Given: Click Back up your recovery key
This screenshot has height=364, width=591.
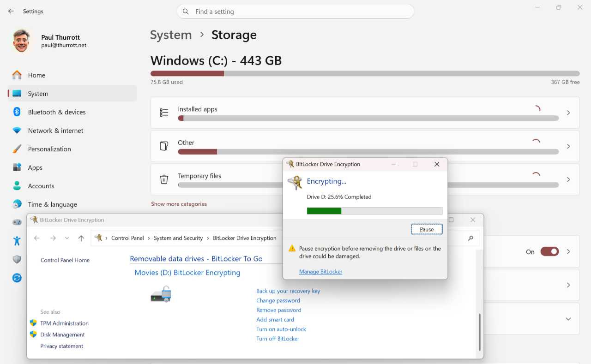Looking at the screenshot, I should click(x=288, y=291).
